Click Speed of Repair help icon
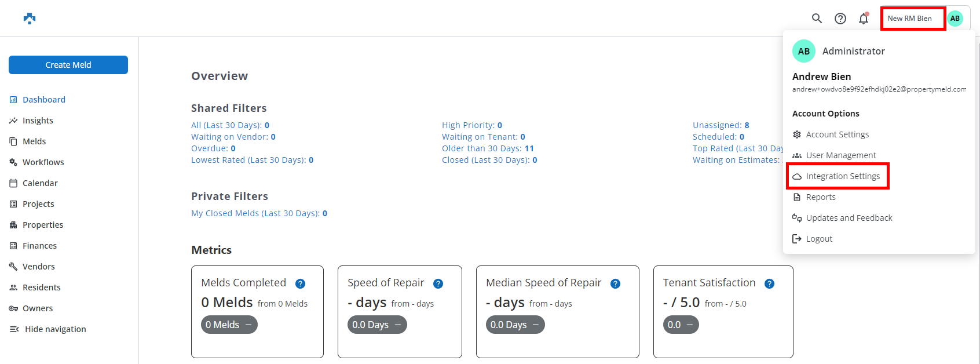The image size is (980, 364). click(438, 283)
